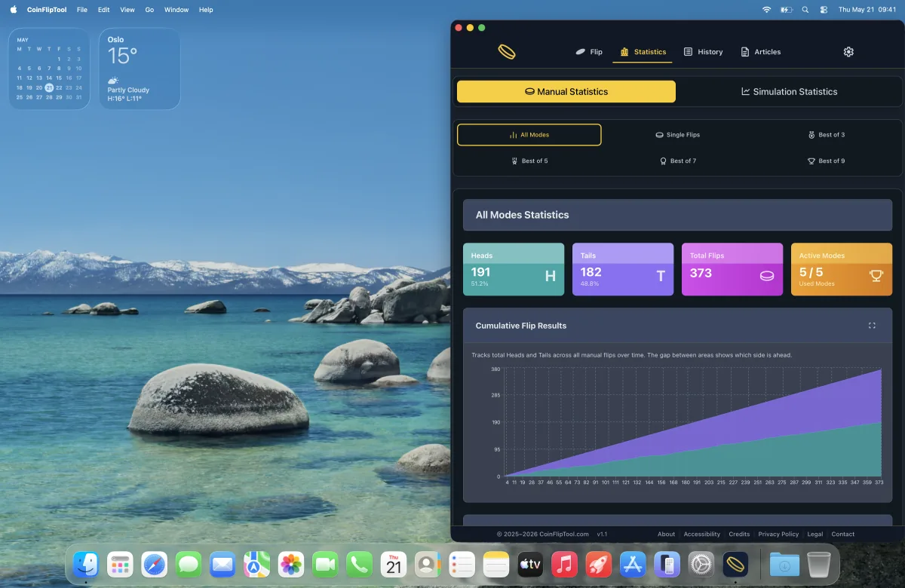The width and height of the screenshot is (905, 588).
Task: Choose the All Modes filter
Action: (x=529, y=135)
